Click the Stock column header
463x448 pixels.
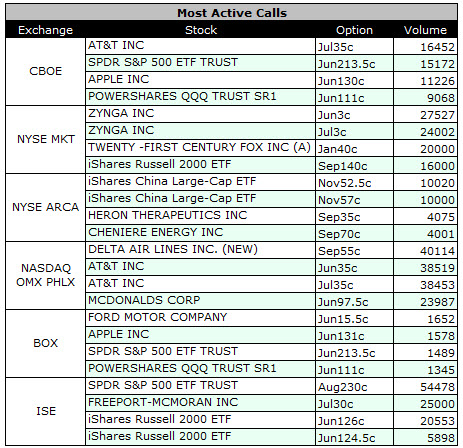pos(201,30)
